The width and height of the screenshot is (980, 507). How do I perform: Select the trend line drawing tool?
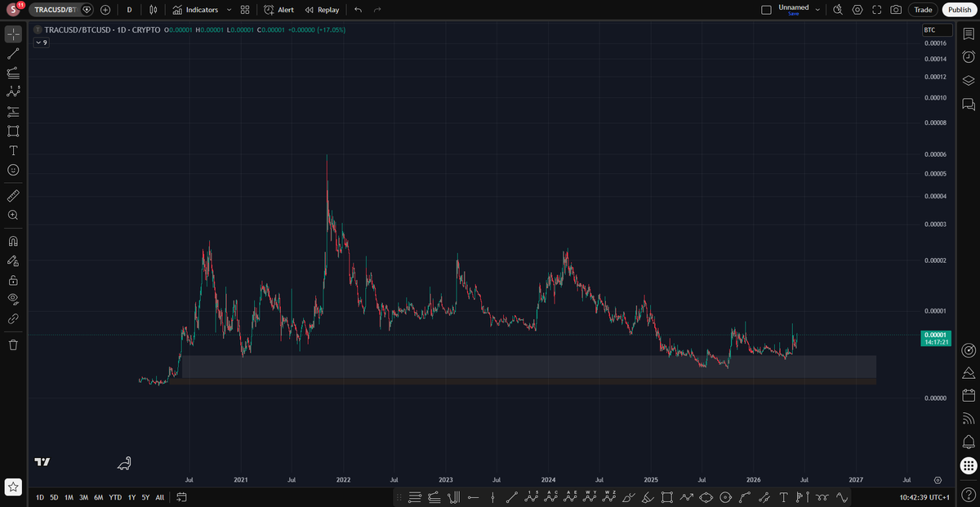click(x=13, y=54)
